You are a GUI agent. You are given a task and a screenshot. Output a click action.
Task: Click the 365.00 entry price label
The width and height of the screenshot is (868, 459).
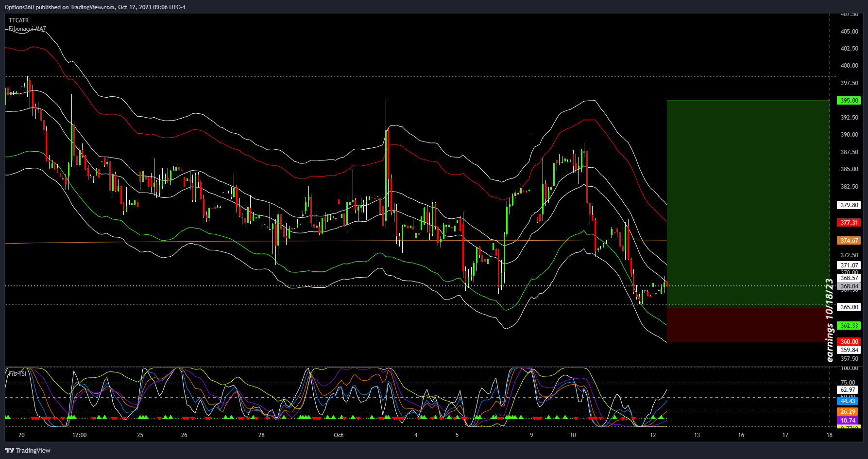point(849,307)
